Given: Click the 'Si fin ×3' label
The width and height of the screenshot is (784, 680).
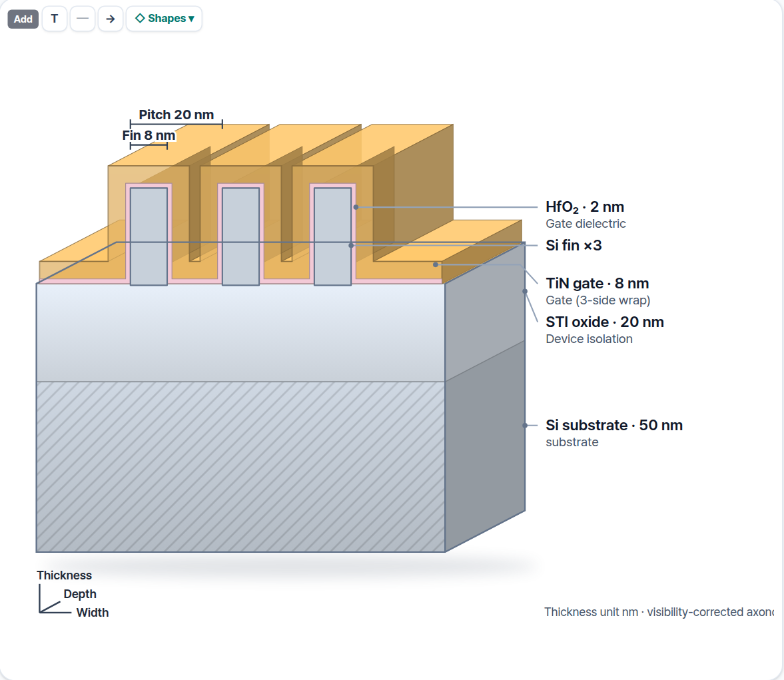Looking at the screenshot, I should click(x=574, y=246).
